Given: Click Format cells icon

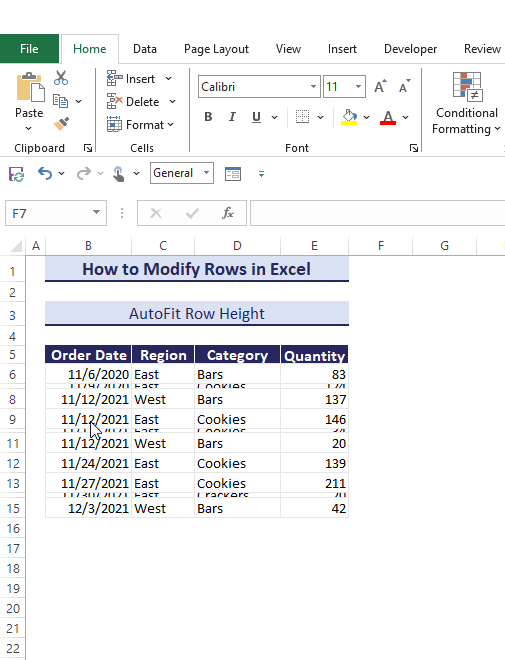Looking at the screenshot, I should point(114,125).
